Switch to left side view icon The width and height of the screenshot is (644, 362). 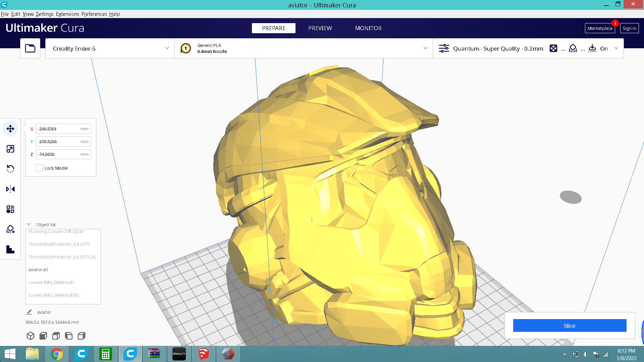click(69, 336)
